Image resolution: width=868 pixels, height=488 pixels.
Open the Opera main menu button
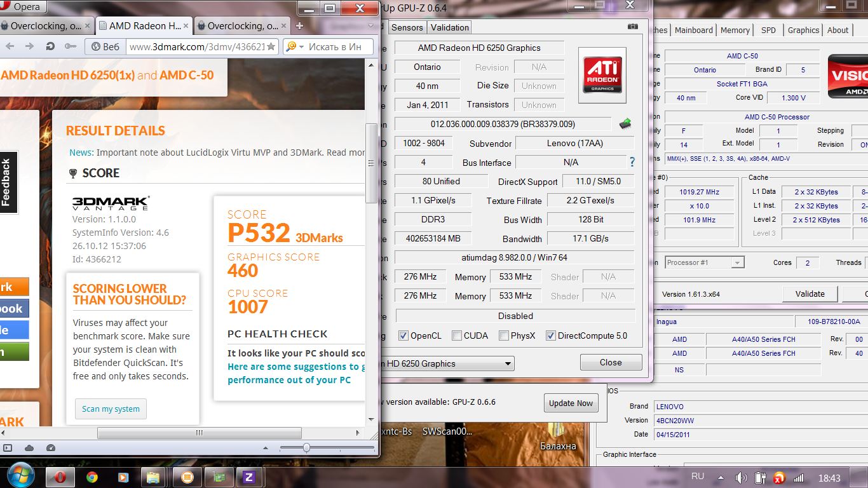click(x=22, y=7)
